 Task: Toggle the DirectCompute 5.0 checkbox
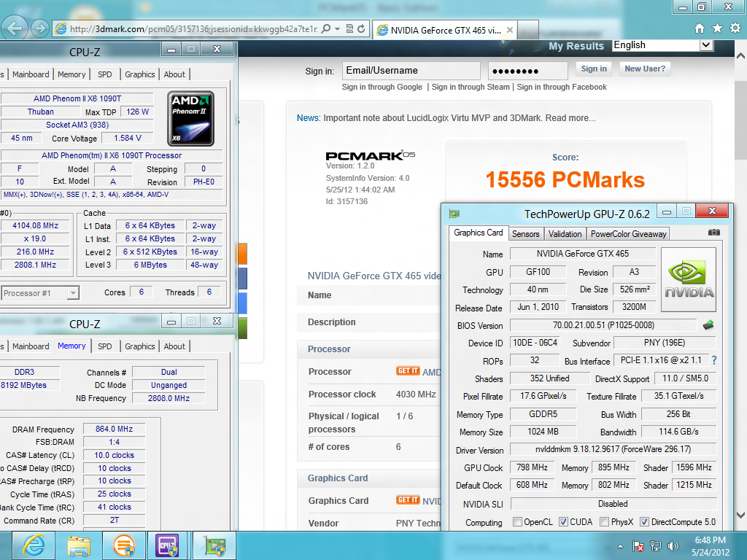coord(644,522)
